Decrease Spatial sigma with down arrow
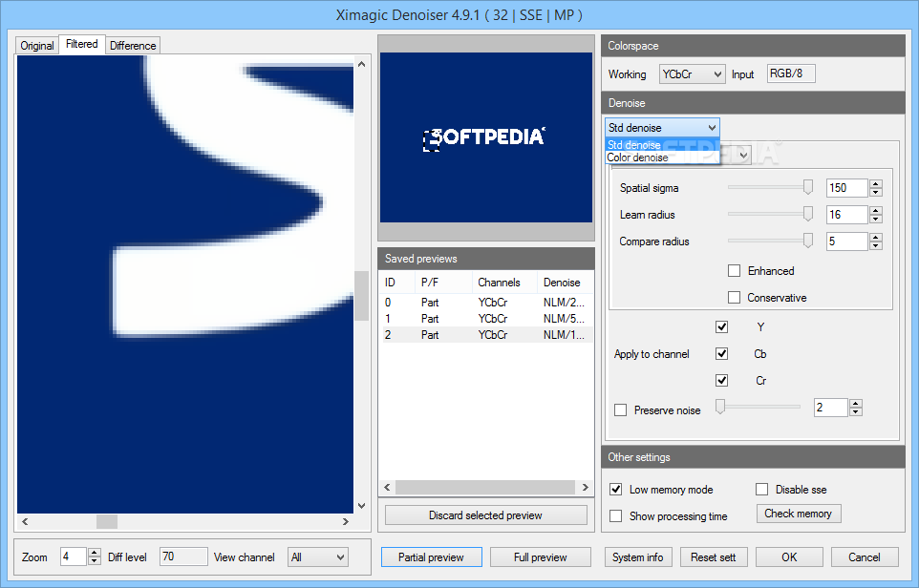 click(876, 193)
